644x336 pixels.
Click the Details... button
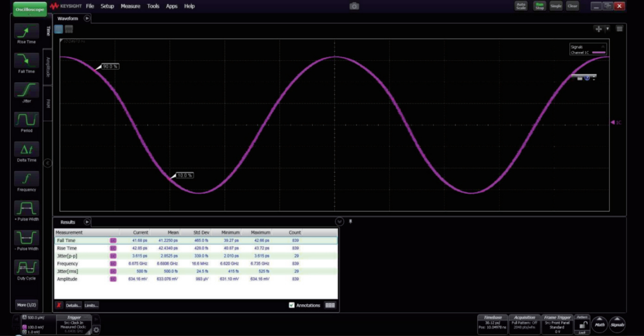(x=73, y=305)
